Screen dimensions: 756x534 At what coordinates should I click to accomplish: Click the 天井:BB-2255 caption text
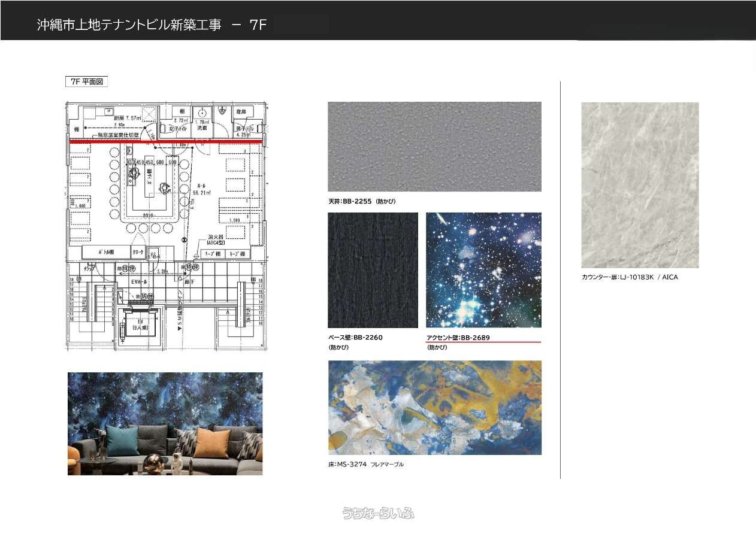[362, 202]
